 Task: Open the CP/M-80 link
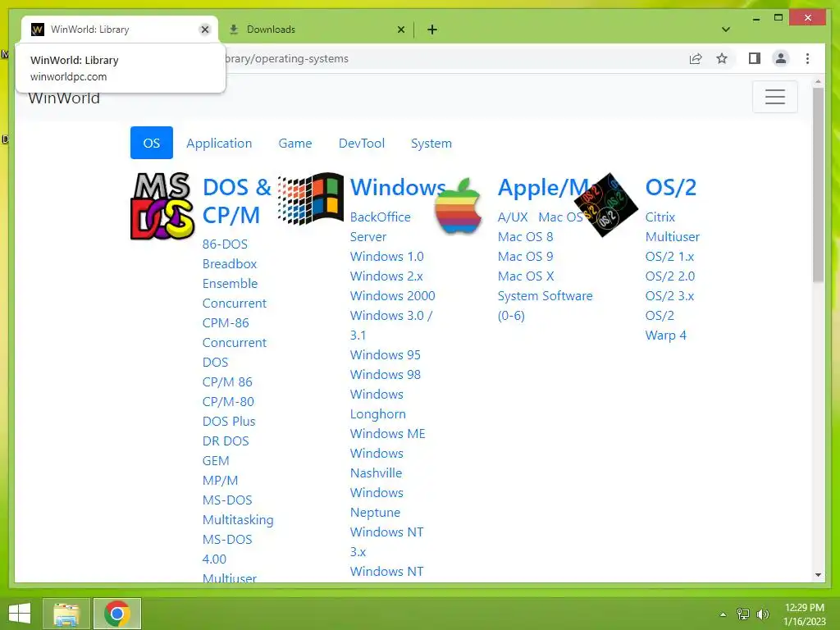[x=228, y=402]
